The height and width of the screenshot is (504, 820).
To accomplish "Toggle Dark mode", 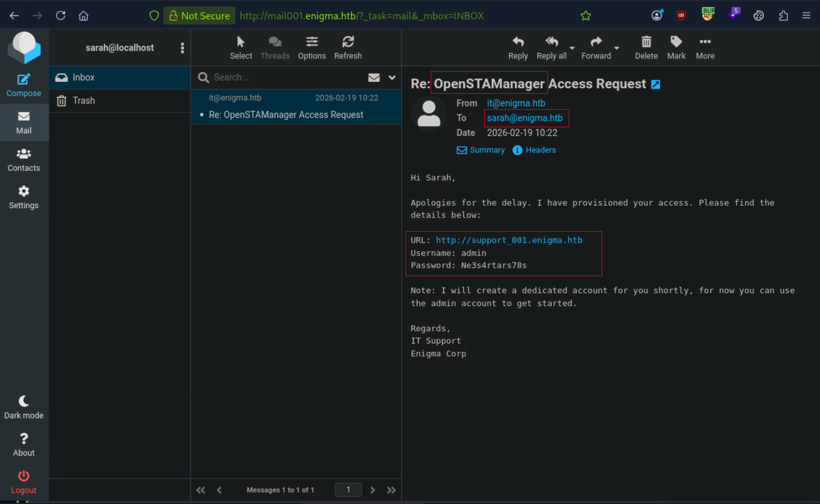I will [x=24, y=407].
